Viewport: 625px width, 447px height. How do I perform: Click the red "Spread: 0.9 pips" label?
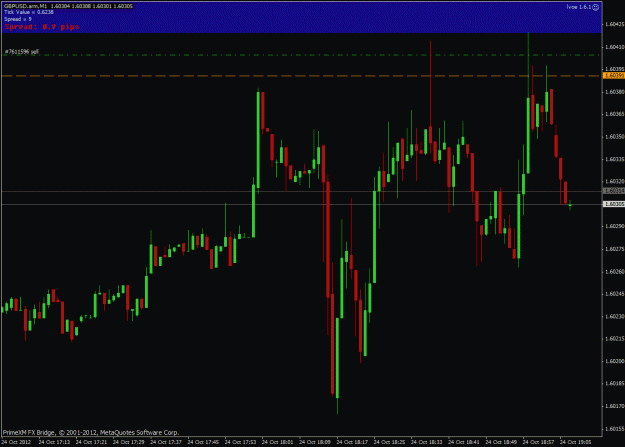coord(42,27)
